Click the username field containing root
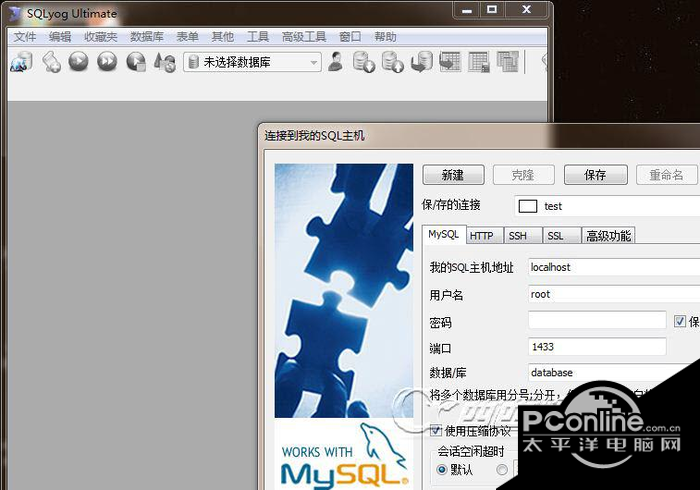This screenshot has height=490, width=700. (614, 294)
